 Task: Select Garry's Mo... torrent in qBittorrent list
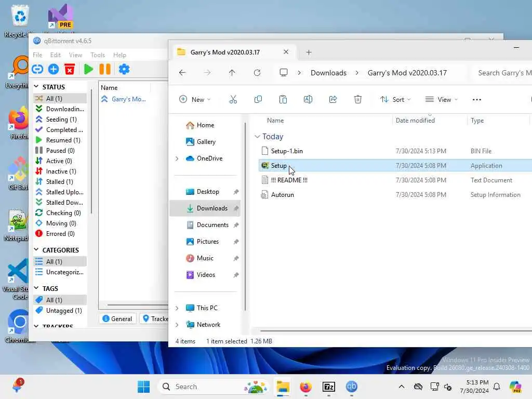pos(128,99)
